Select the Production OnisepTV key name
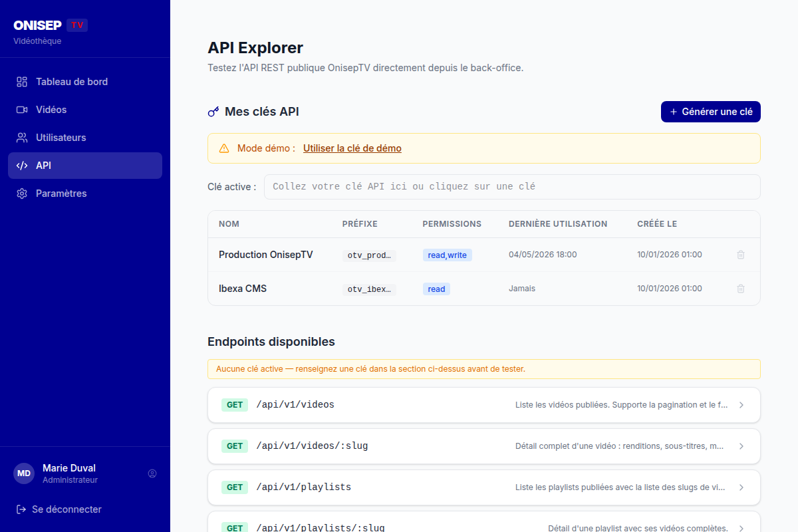The height and width of the screenshot is (532, 798). 266,255
